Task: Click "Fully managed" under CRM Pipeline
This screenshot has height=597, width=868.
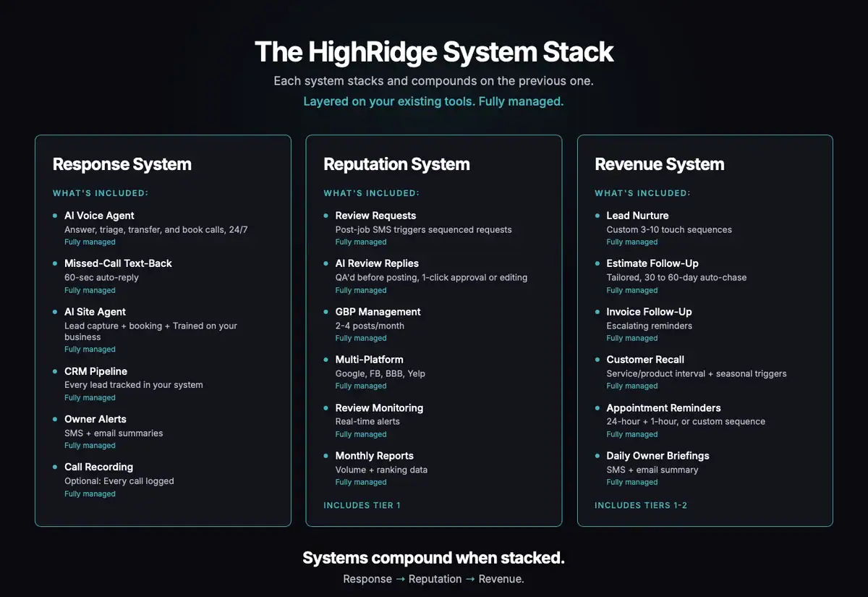Action: click(90, 398)
